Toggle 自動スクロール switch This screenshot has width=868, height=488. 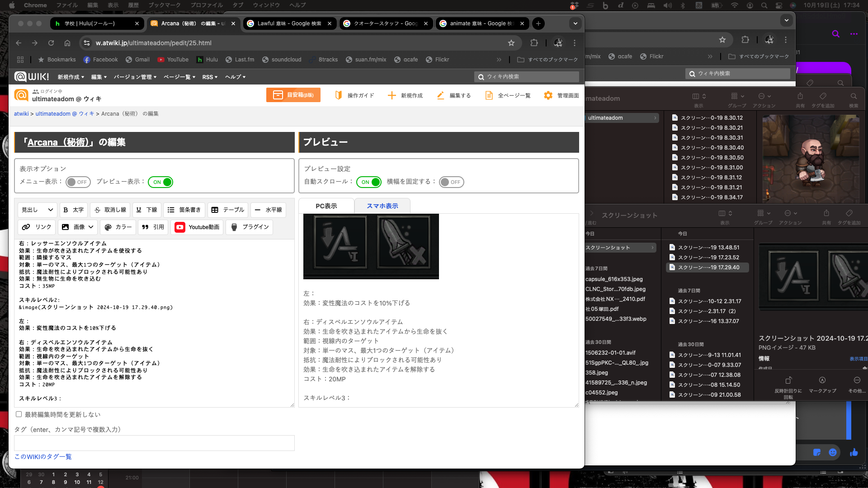(x=369, y=182)
